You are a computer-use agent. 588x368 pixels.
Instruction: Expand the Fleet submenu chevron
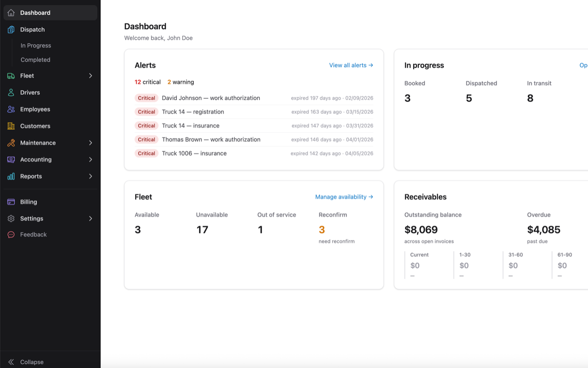pos(90,76)
